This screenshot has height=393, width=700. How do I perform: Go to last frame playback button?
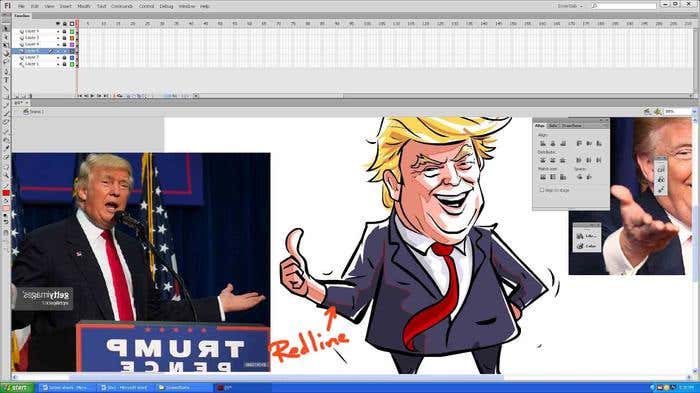click(106, 96)
